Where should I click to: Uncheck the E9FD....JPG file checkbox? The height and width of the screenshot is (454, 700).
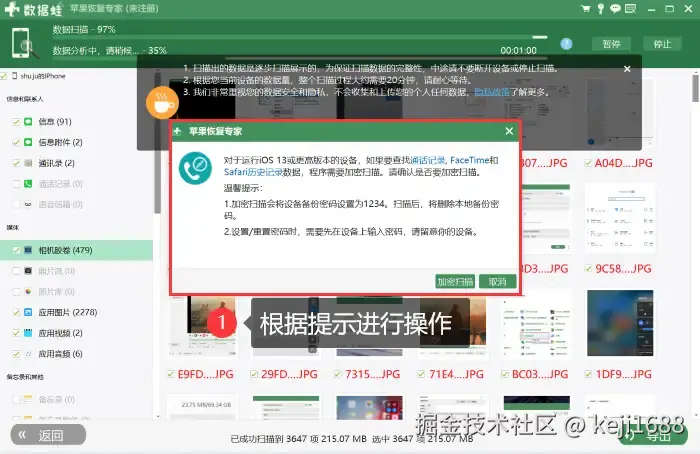(170, 374)
